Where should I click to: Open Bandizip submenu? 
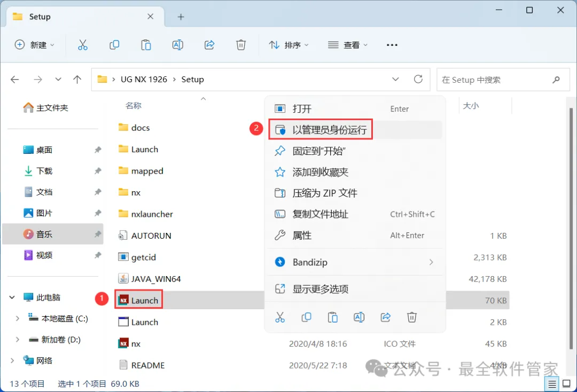(355, 262)
